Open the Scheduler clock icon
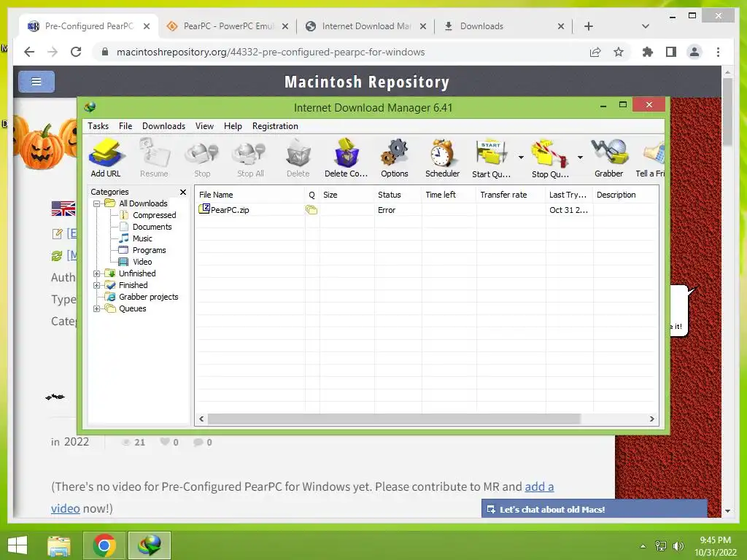The width and height of the screenshot is (747, 560). [442, 157]
